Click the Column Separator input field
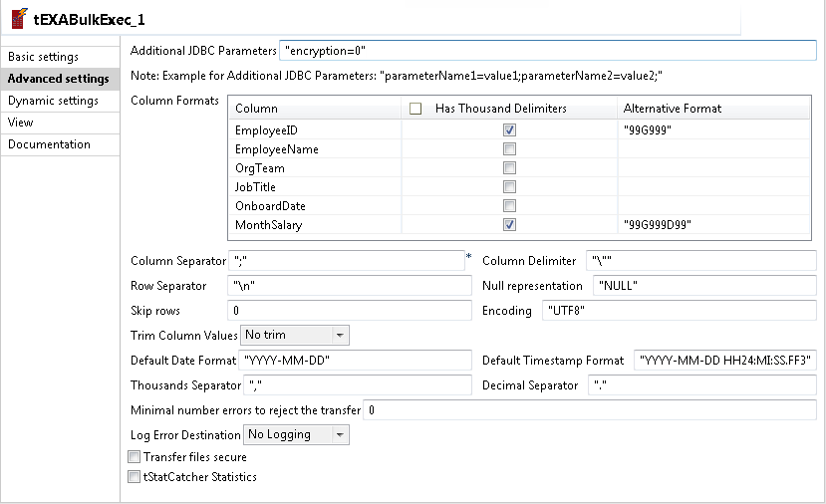The image size is (826, 504). [346, 261]
